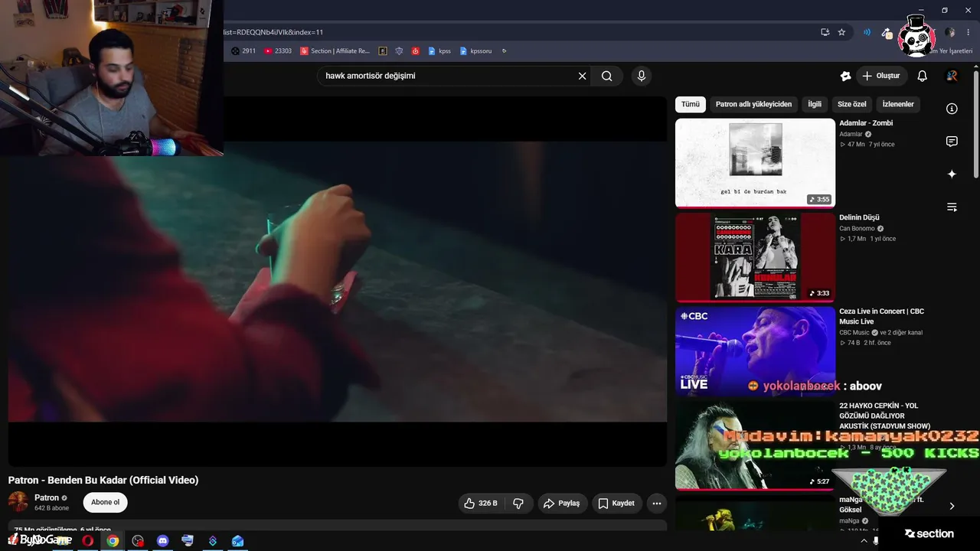Viewport: 980px width, 551px height.
Task: Click the main video player area
Action: pos(338,281)
